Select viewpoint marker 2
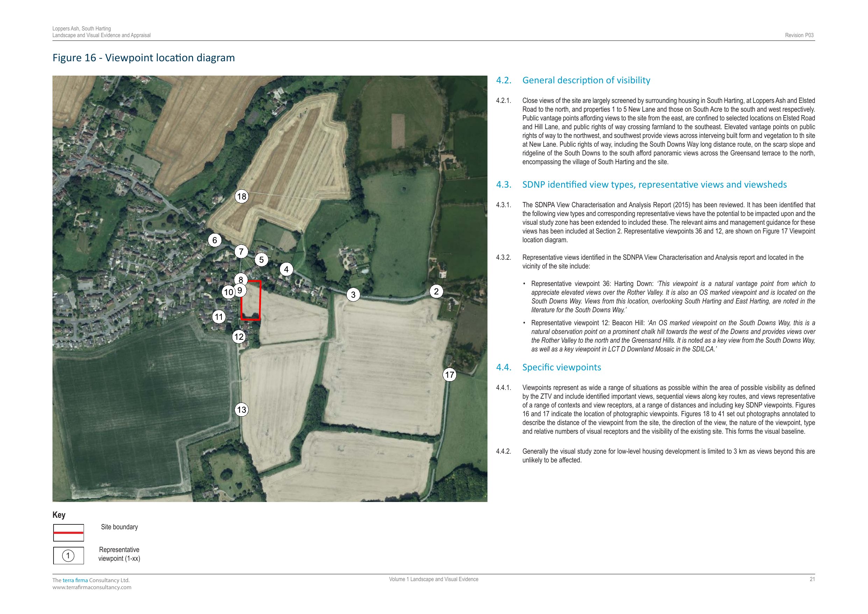Image resolution: width=868 pixels, height=614 pixels. [x=436, y=291]
